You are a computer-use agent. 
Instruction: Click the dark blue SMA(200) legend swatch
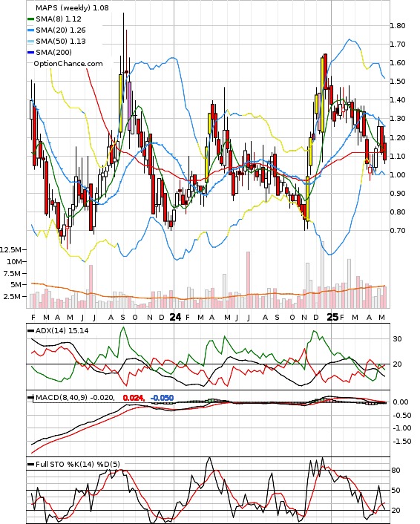click(x=30, y=53)
